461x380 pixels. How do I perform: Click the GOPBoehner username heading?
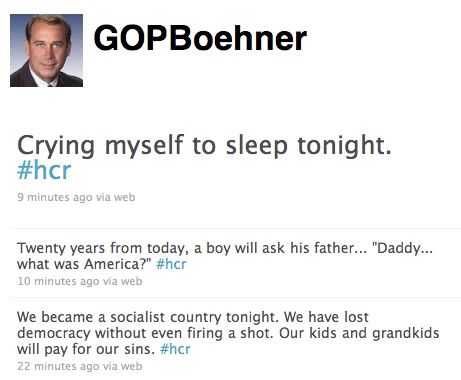(200, 38)
